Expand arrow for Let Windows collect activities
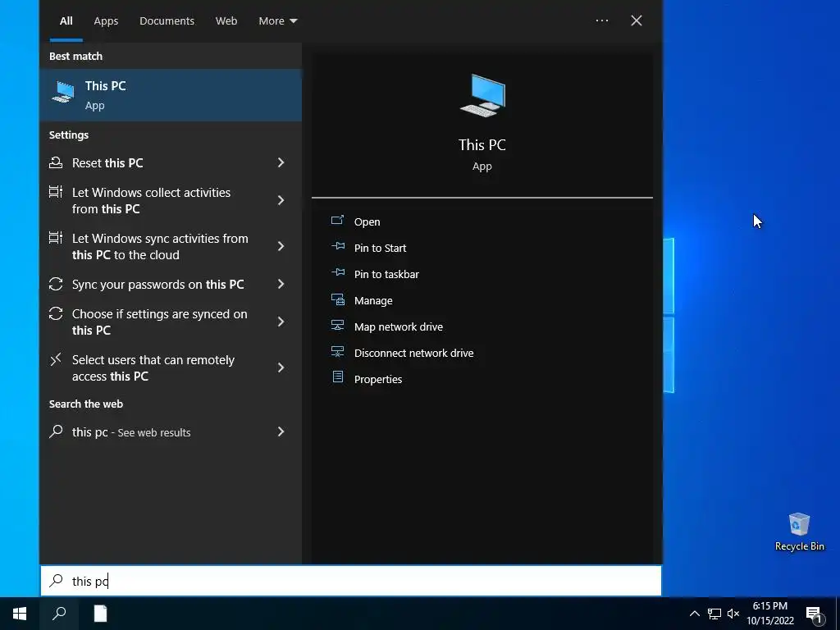The height and width of the screenshot is (630, 840). pos(281,200)
